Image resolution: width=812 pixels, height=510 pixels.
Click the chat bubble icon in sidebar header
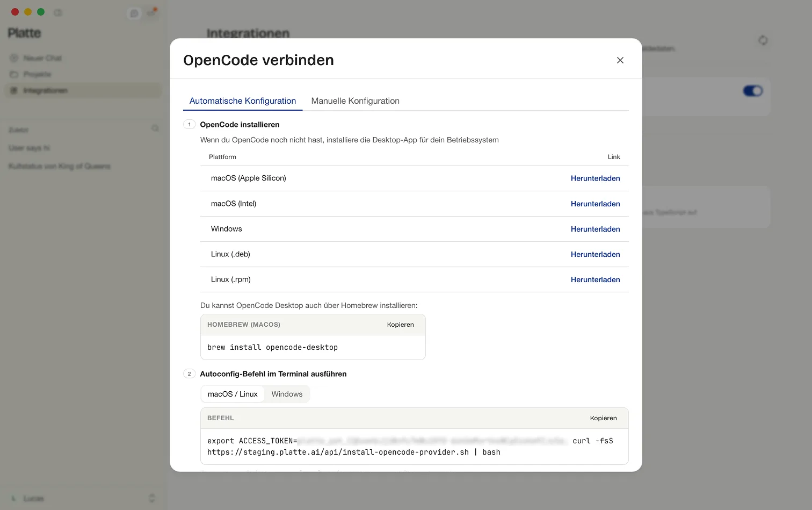pyautogui.click(x=134, y=13)
